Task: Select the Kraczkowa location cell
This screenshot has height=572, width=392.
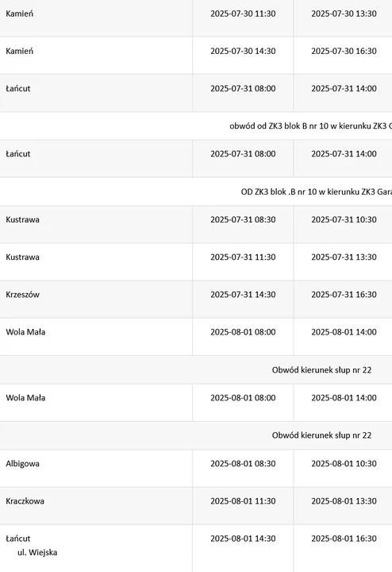Action: coord(96,505)
